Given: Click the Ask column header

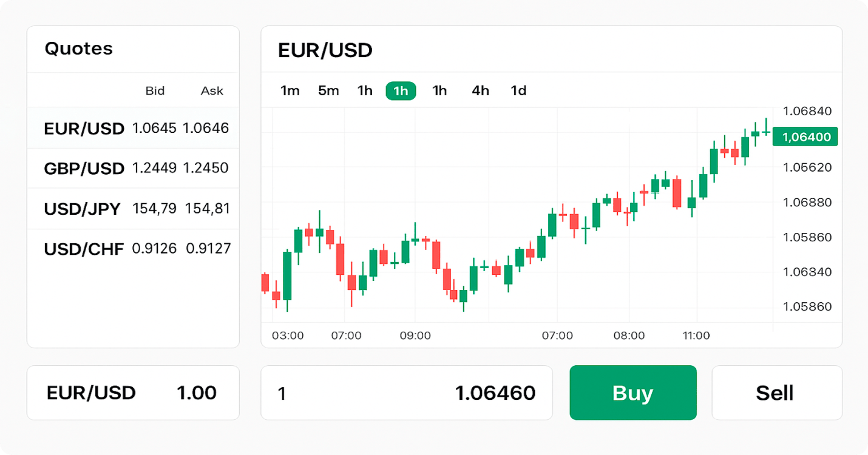Looking at the screenshot, I should pyautogui.click(x=211, y=90).
